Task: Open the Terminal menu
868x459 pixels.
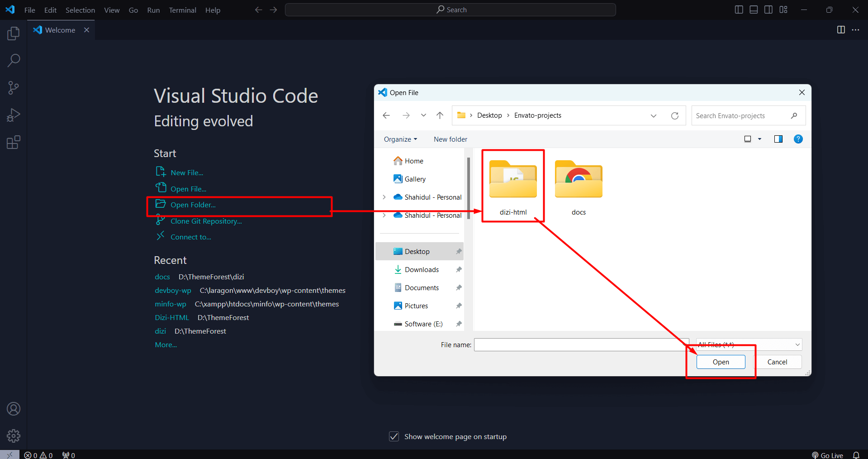Action: pyautogui.click(x=182, y=10)
